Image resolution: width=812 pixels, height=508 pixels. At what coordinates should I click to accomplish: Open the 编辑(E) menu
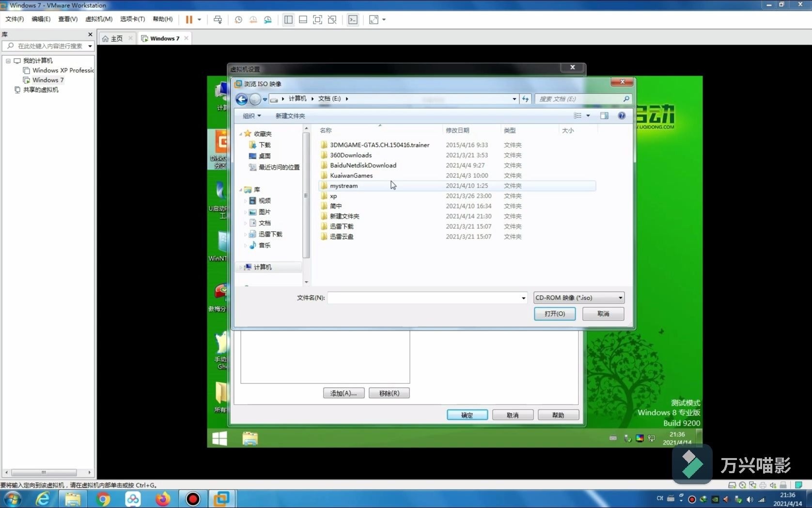pyautogui.click(x=41, y=19)
